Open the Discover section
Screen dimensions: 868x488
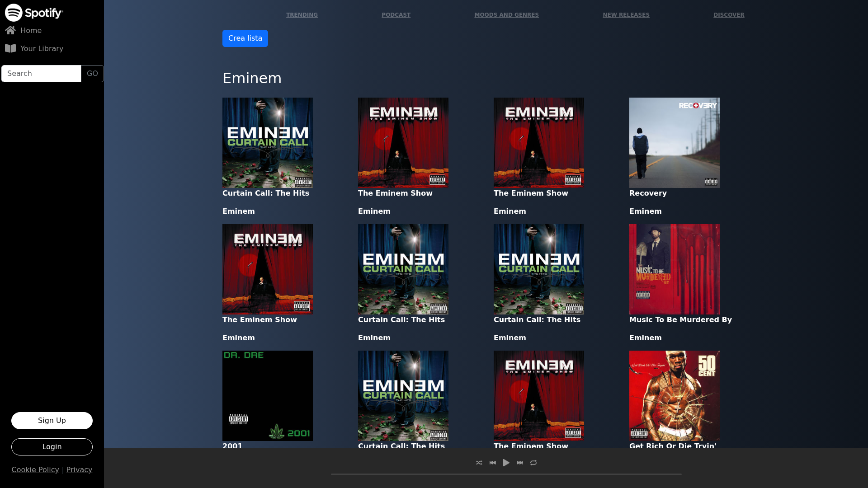728,14
